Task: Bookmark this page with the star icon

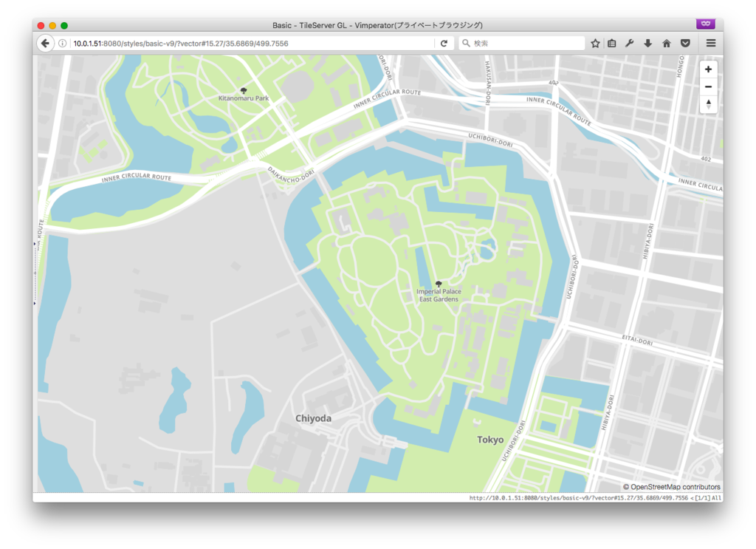Action: [x=596, y=44]
